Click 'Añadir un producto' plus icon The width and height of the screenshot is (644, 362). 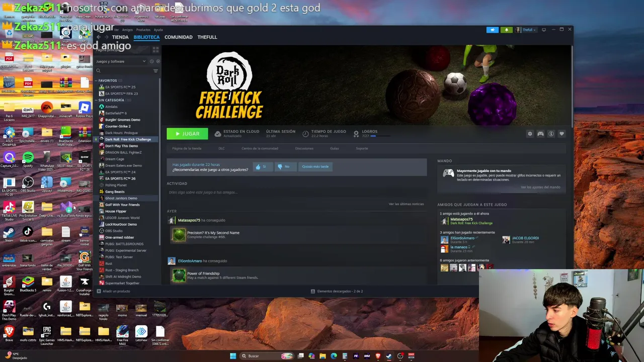99,291
